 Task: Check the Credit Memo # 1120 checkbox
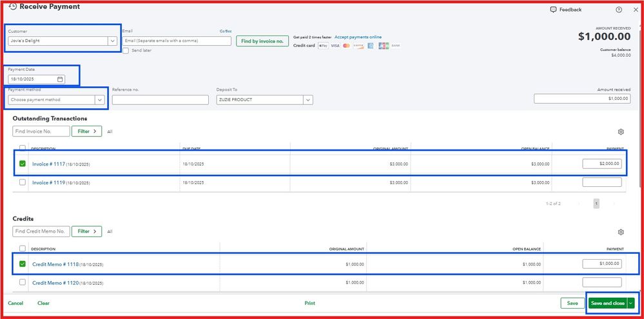point(23,282)
